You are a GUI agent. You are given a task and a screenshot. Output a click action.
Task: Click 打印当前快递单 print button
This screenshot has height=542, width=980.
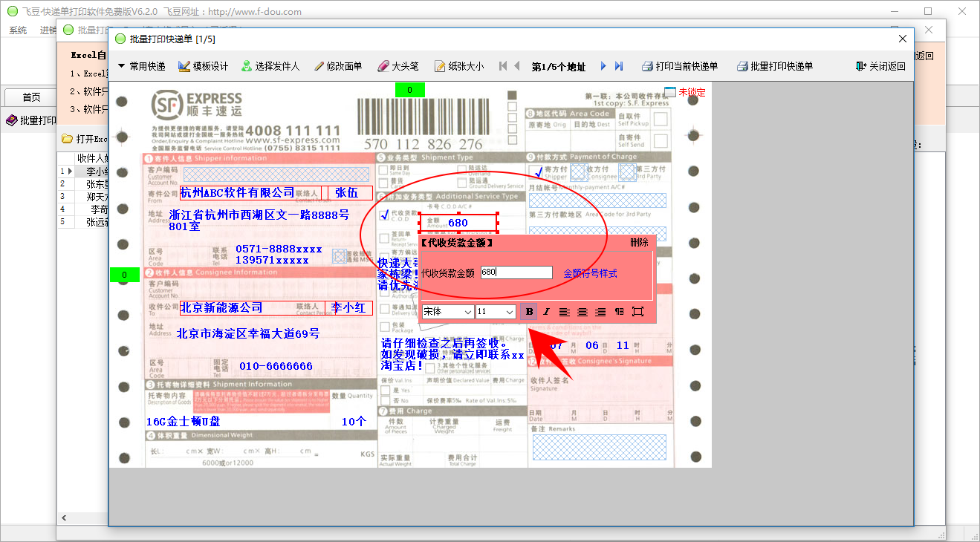tap(680, 66)
